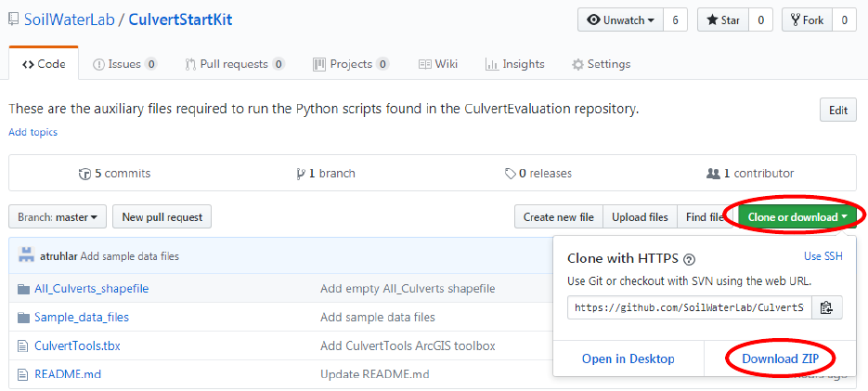Open the Sample_data_files folder
Viewport: 868px width, 391px height.
pos(82,318)
